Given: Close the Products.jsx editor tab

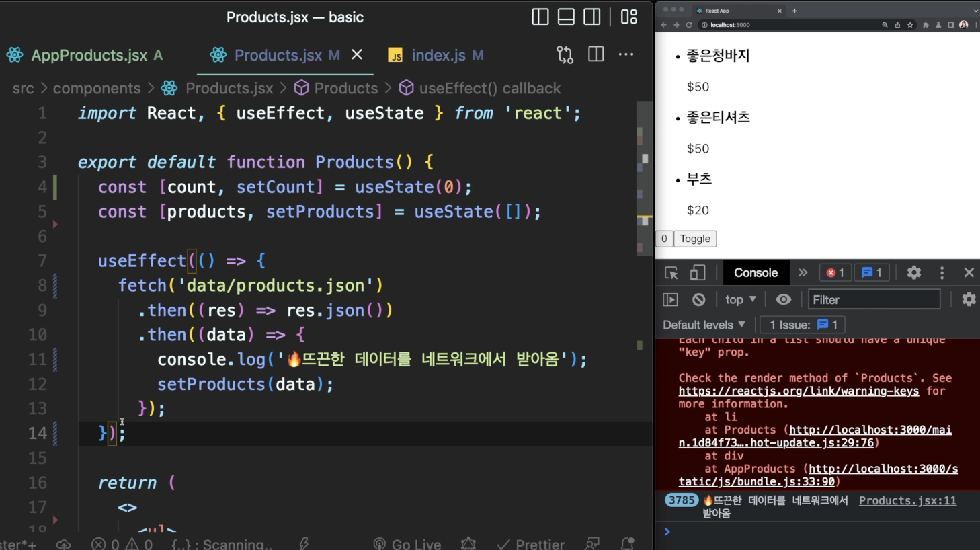Looking at the screenshot, I should click(357, 54).
